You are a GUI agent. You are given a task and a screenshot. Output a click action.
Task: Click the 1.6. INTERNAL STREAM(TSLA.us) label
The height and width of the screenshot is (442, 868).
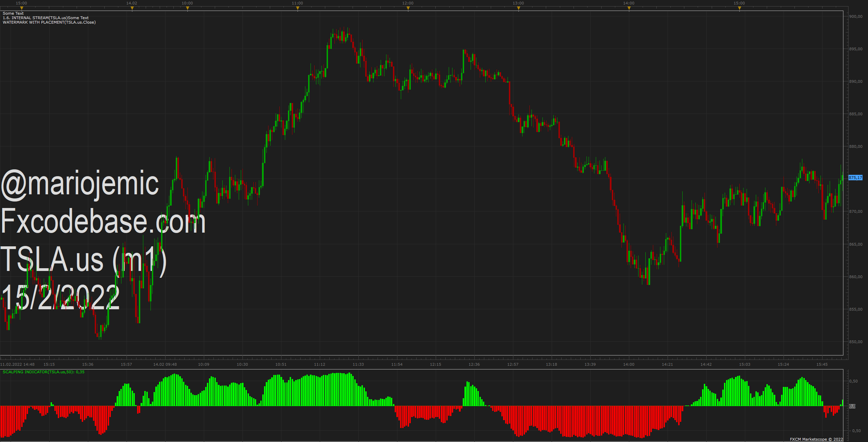(35, 18)
